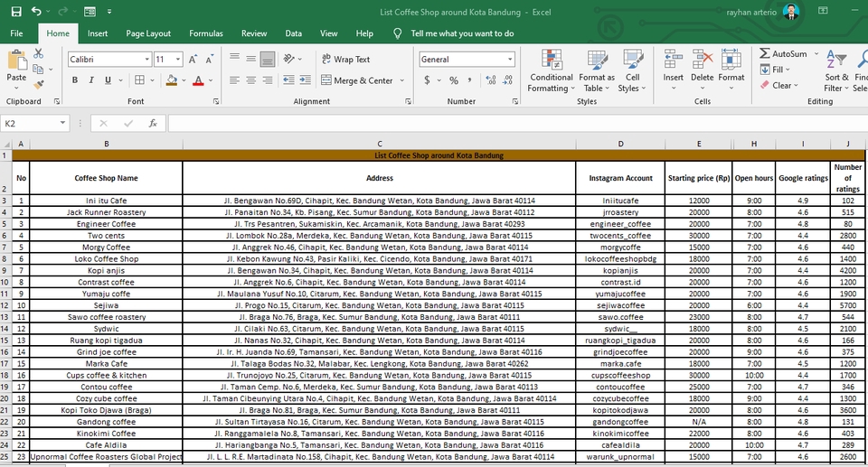
Task: Select Align Right icon
Action: 268,80
